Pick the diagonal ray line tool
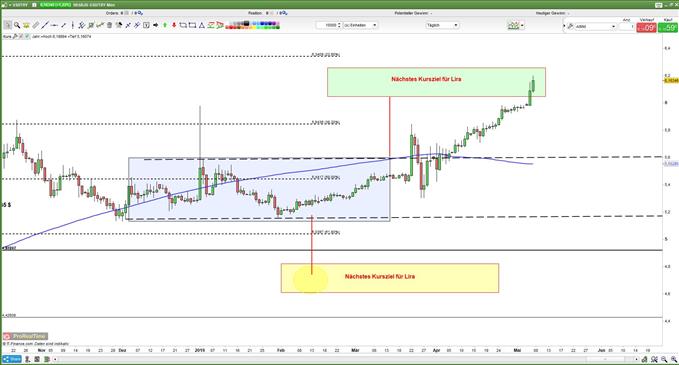 point(63,25)
